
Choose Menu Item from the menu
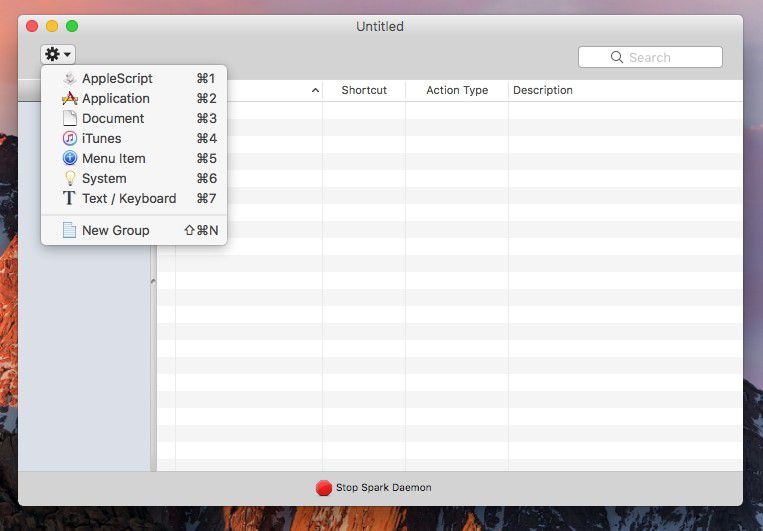[134, 158]
